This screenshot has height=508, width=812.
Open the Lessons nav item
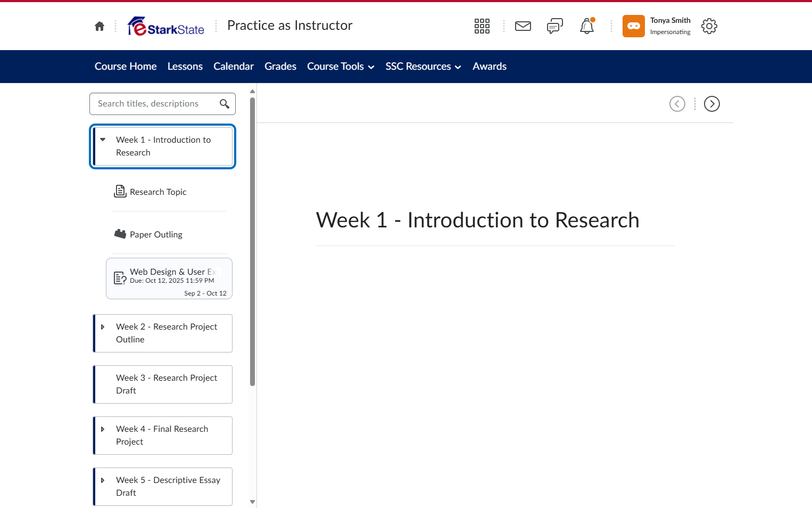coord(185,67)
